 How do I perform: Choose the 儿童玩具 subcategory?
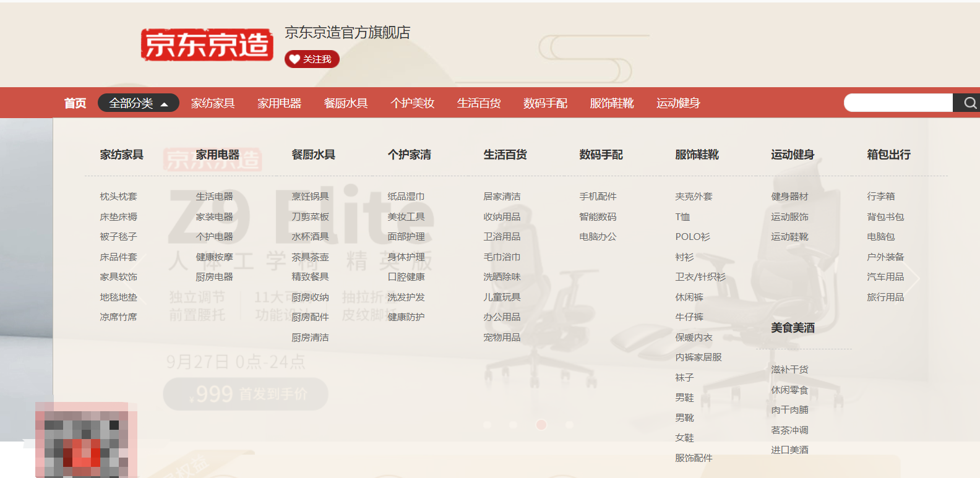pyautogui.click(x=502, y=297)
